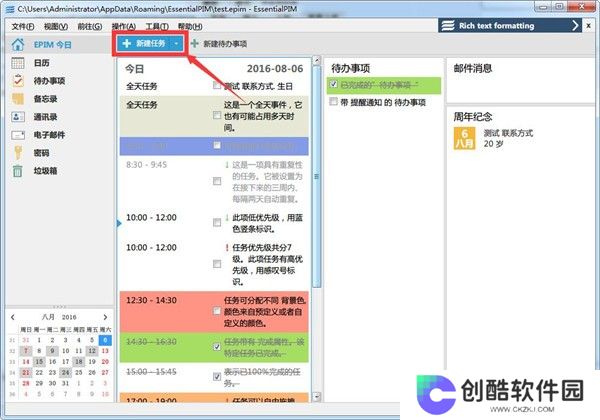Uncheck the 14:30 - 16:30 completed task
This screenshot has height=420, width=600.
[217, 347]
